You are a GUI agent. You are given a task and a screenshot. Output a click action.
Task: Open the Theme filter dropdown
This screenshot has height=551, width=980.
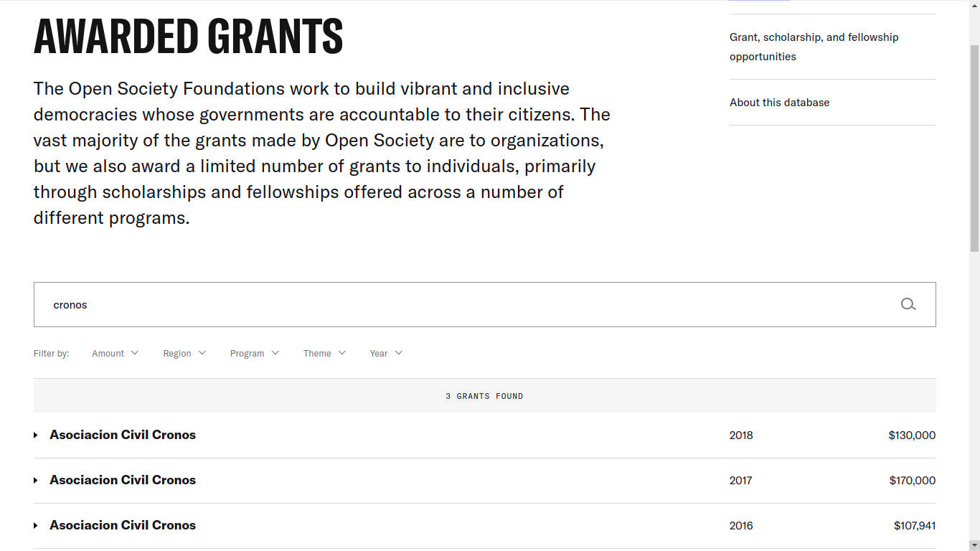click(x=317, y=353)
